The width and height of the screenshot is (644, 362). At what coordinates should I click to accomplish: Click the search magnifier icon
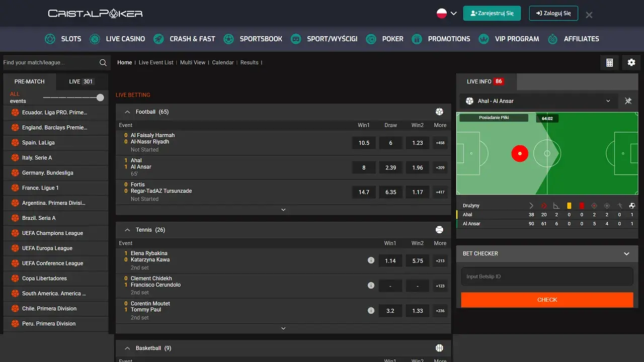(x=103, y=62)
